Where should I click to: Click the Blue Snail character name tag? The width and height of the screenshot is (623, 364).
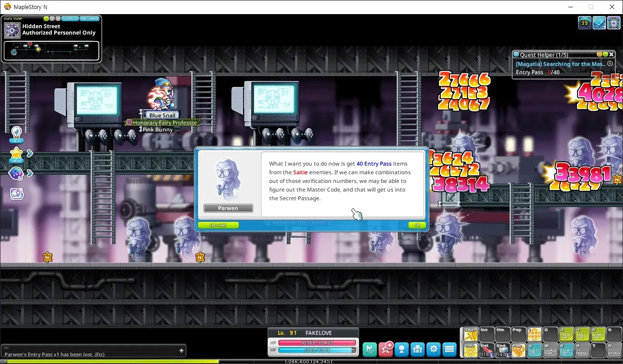[x=162, y=115]
